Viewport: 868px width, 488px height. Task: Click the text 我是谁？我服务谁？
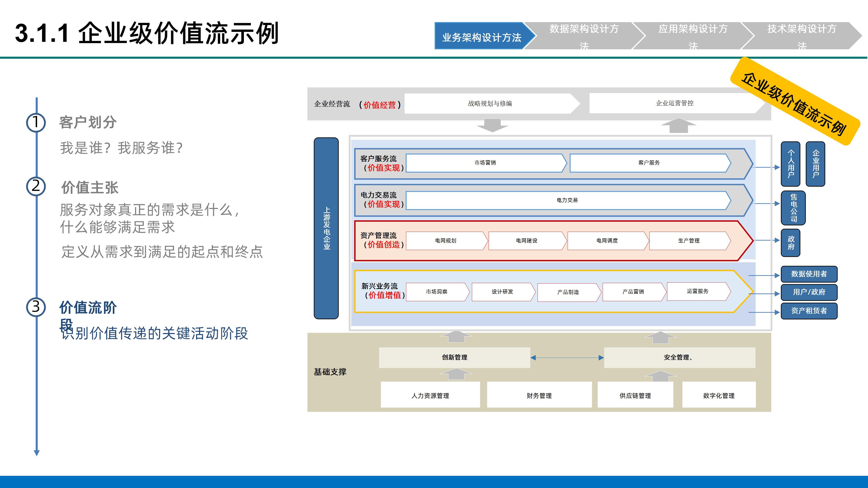121,148
